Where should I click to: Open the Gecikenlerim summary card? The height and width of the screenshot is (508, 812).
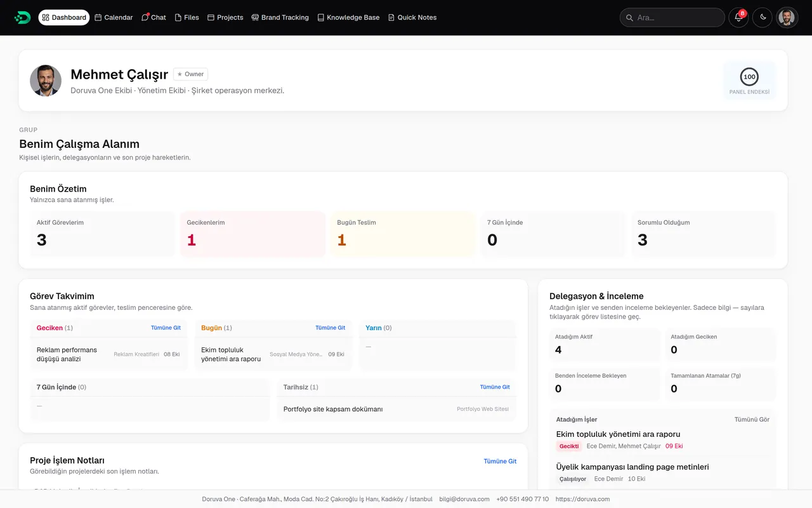coord(252,234)
